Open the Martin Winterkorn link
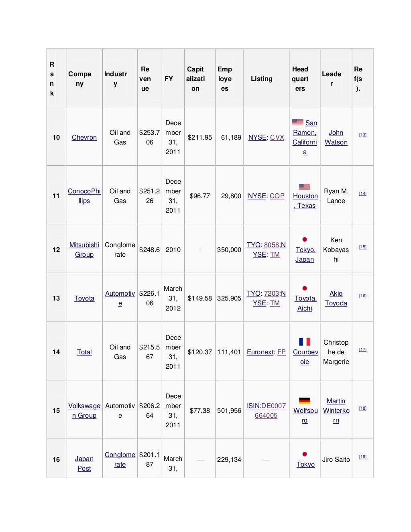The width and height of the screenshot is (411, 532). coord(336,410)
